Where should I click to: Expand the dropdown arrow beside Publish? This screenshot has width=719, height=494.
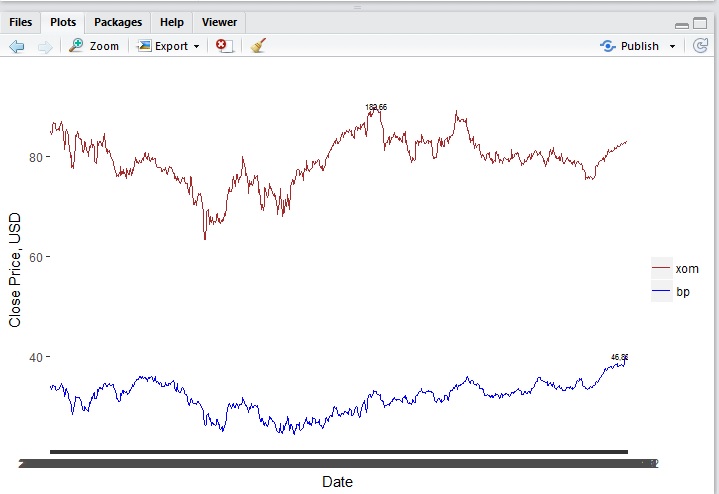[672, 46]
